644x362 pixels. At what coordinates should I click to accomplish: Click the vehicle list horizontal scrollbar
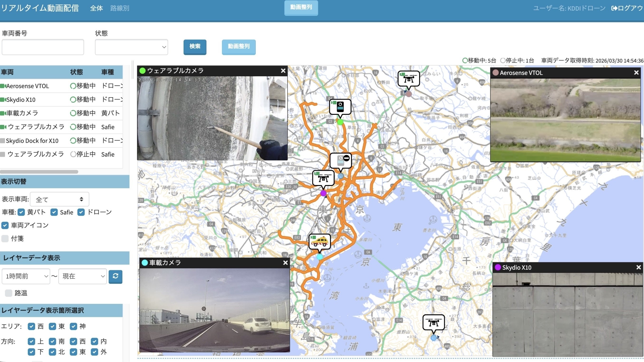click(x=39, y=172)
